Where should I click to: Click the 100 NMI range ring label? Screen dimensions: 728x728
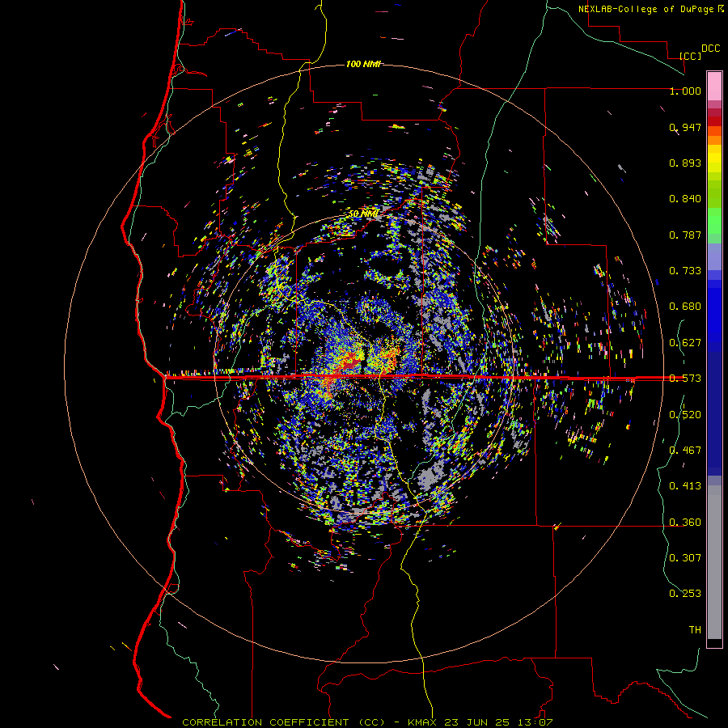[x=362, y=64]
